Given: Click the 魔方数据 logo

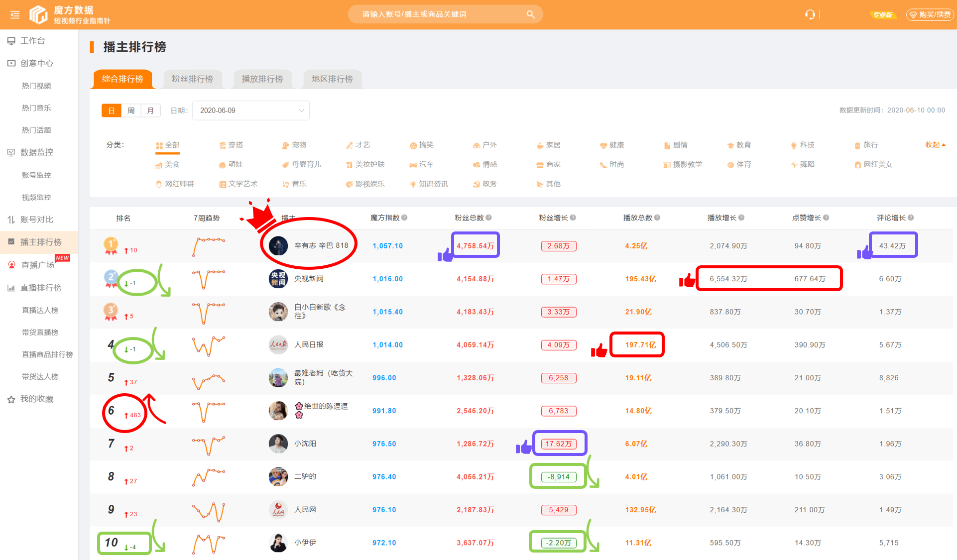Looking at the screenshot, I should point(69,14).
